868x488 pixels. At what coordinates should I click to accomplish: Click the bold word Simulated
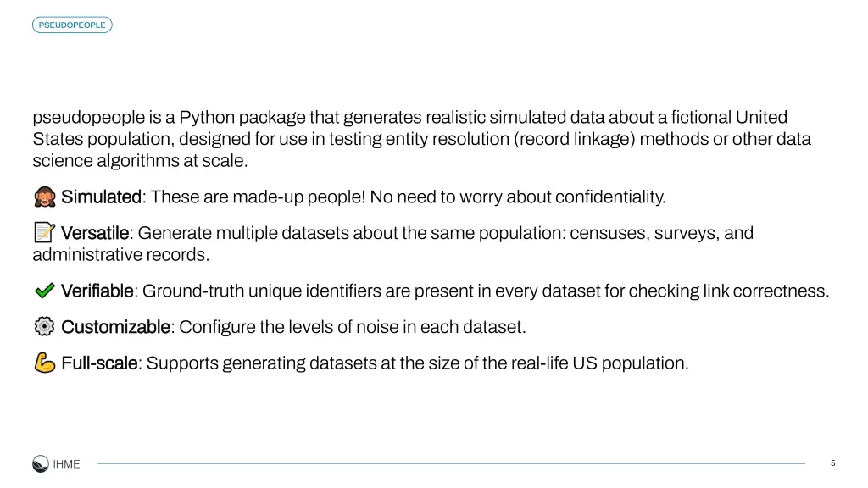(102, 197)
